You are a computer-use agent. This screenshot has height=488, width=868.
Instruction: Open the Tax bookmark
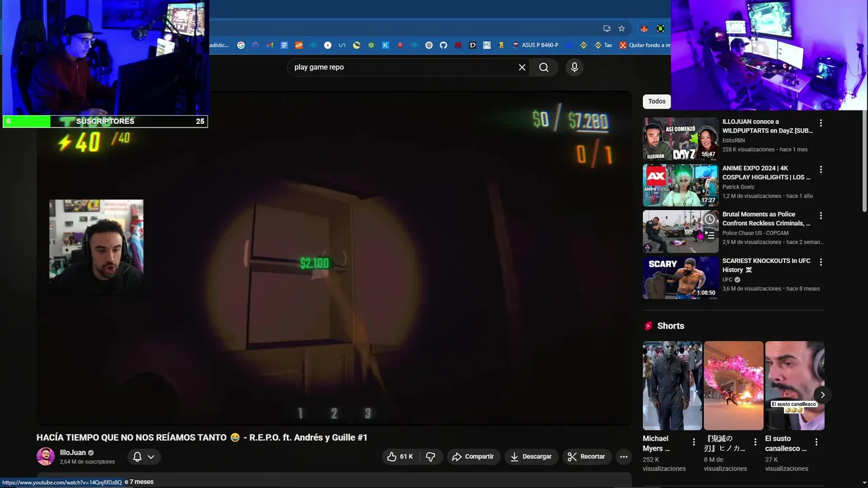(x=603, y=45)
